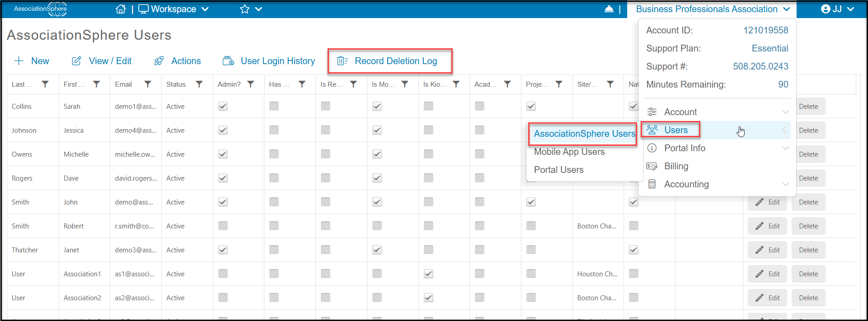Click the User Login History icon
This screenshot has width=868, height=321.
[x=228, y=61]
